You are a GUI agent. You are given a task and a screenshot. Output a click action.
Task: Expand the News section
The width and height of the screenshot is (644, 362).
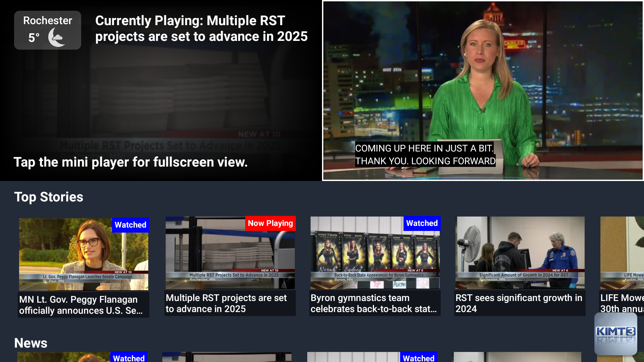[x=31, y=343]
